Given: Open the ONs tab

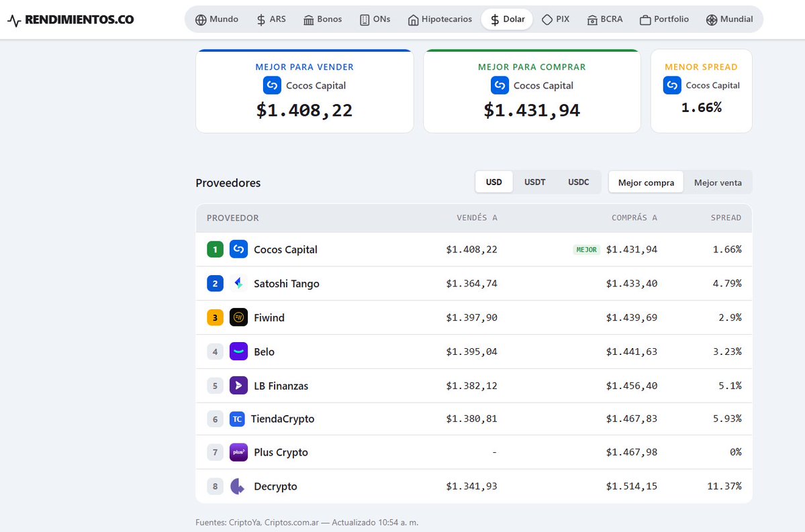Looking at the screenshot, I should tap(375, 19).
